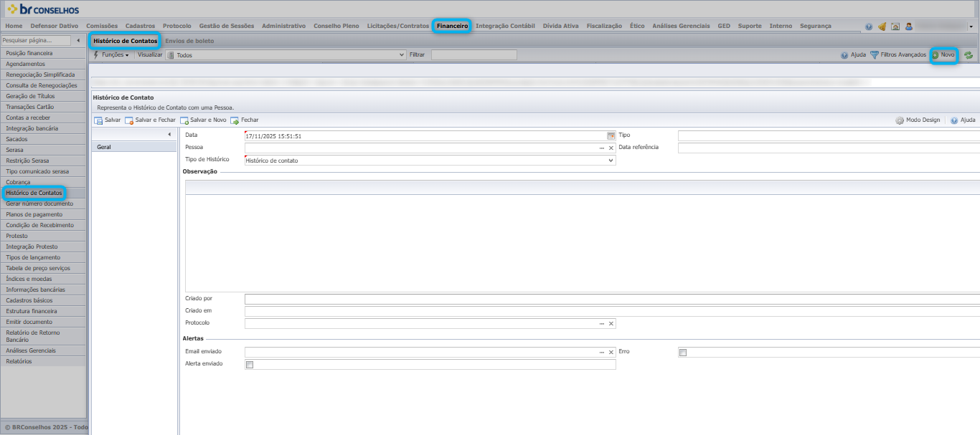This screenshot has width=980, height=435.
Task: Select the Histórico de Contatos tab
Action: [x=126, y=41]
